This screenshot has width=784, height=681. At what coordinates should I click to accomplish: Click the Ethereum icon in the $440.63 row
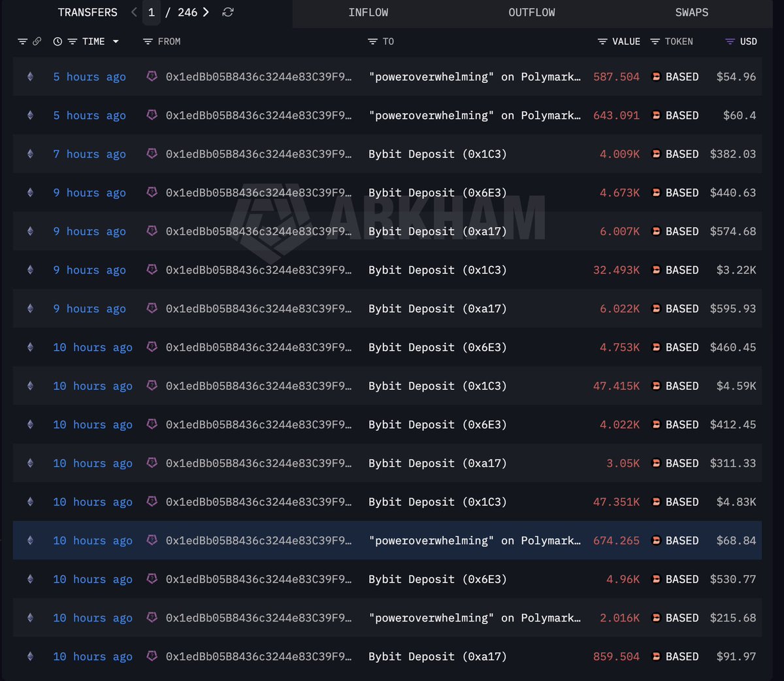click(30, 193)
